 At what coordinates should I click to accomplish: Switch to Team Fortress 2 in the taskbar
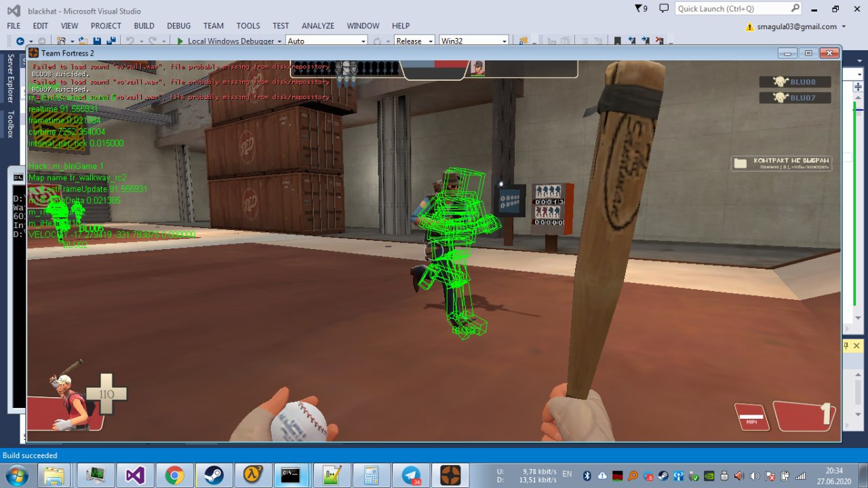pyautogui.click(x=450, y=475)
